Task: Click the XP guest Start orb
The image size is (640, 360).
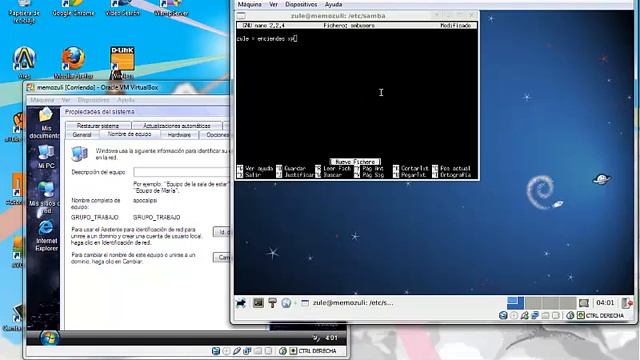Action: [49, 338]
